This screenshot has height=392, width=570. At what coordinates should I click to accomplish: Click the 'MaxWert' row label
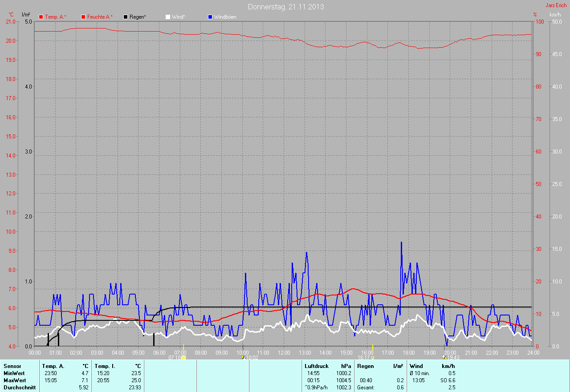pyautogui.click(x=15, y=380)
